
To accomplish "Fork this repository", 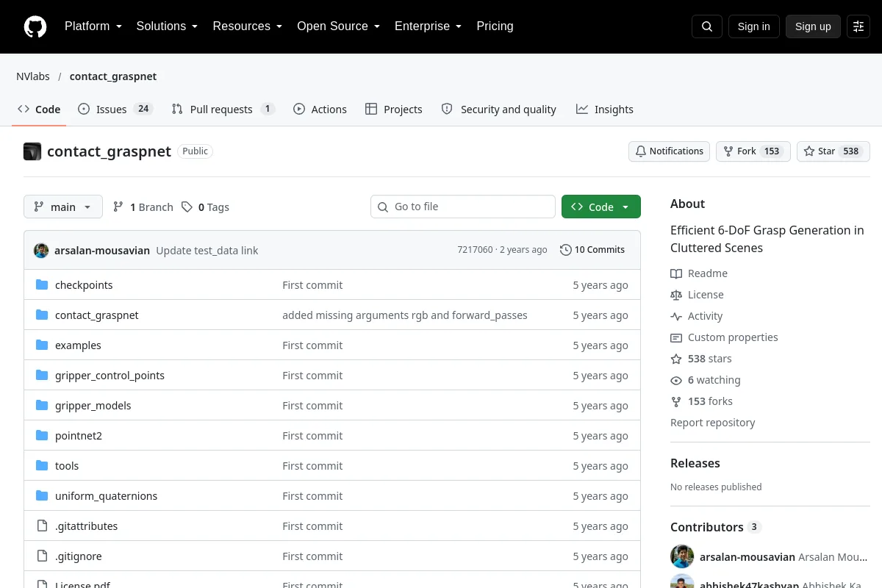I will [x=753, y=151].
